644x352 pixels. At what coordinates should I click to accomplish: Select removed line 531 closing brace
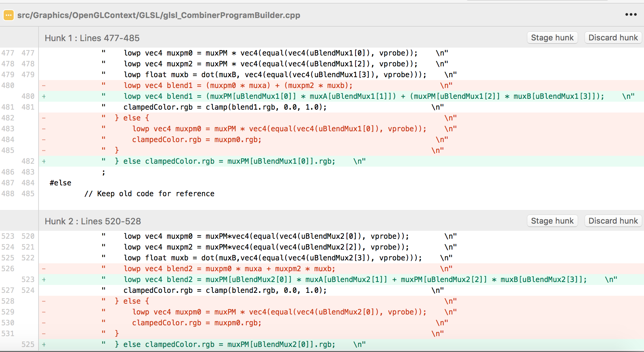(341, 334)
